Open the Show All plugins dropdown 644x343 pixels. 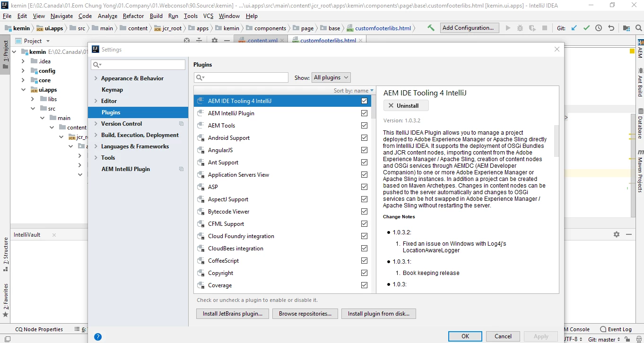coord(331,77)
